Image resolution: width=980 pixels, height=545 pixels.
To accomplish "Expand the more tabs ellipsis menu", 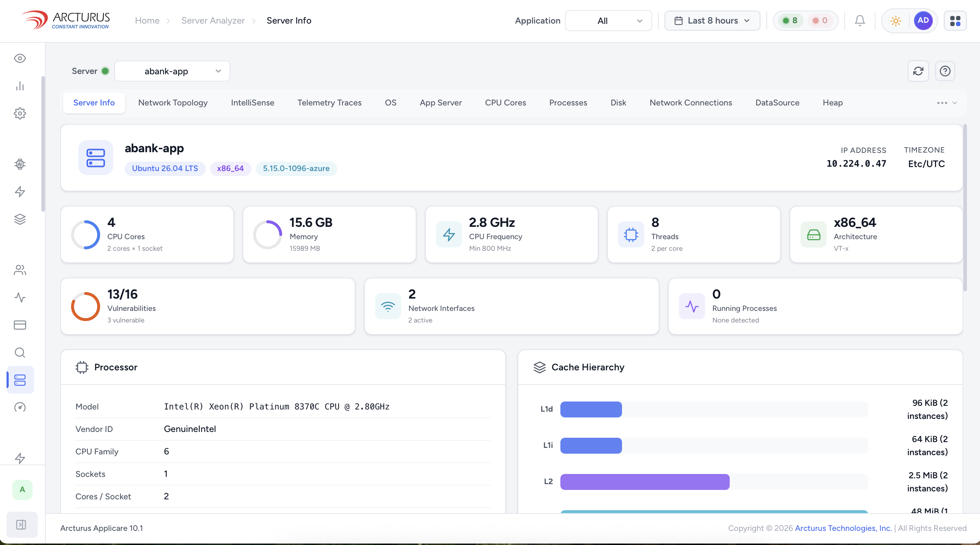I will tap(947, 103).
